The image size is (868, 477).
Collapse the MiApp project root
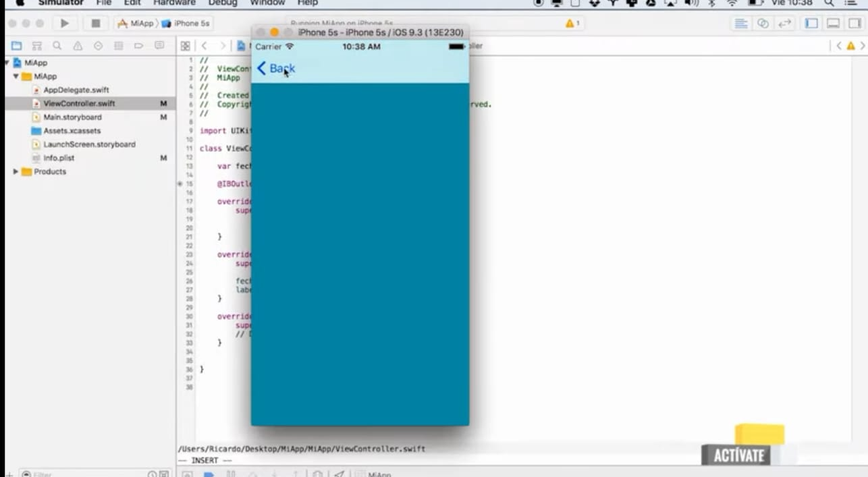click(7, 63)
